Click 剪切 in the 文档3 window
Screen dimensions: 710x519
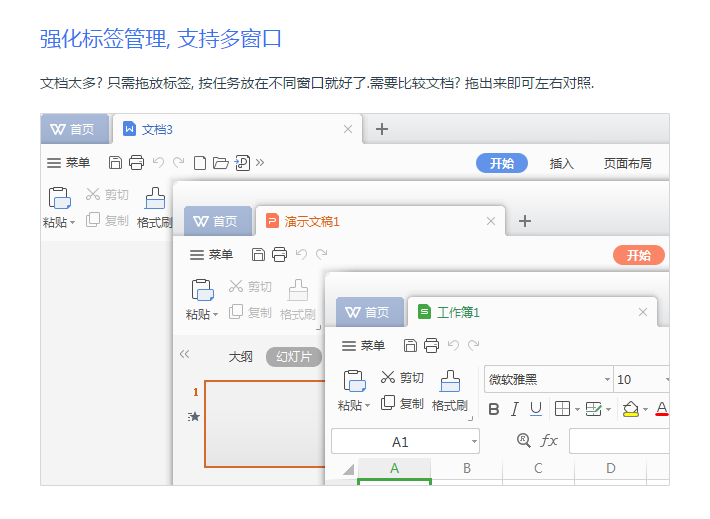(107, 194)
